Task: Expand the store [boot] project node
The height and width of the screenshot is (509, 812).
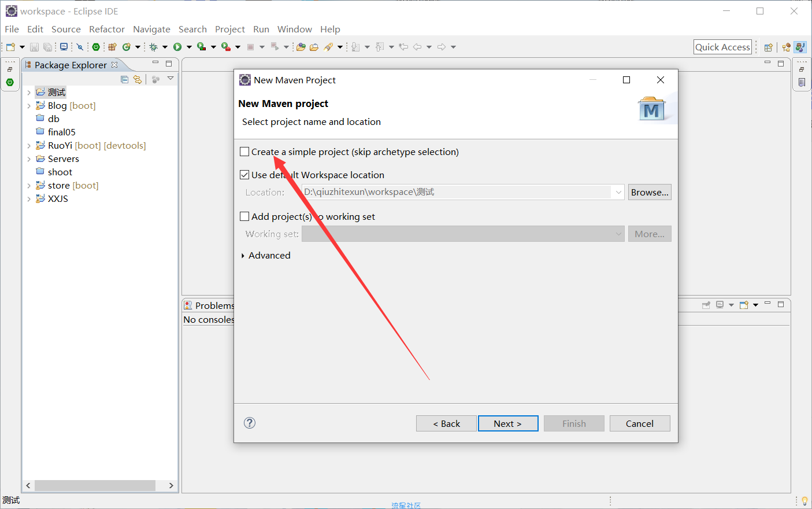Action: coord(29,186)
